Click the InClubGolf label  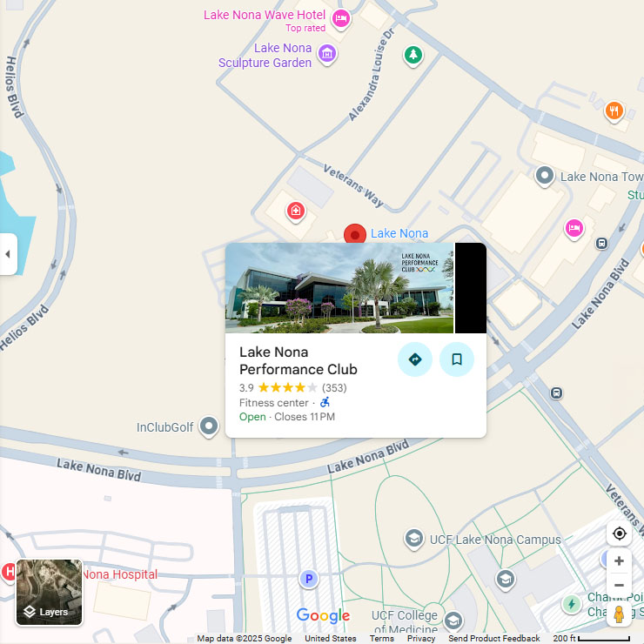[164, 427]
